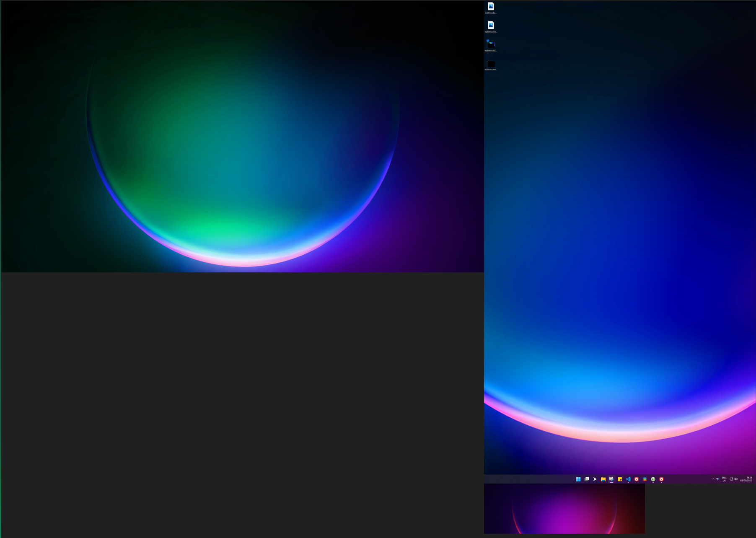The width and height of the screenshot is (756, 538).
Task: Open the volume speaker tray control
Action: pyautogui.click(x=736, y=479)
